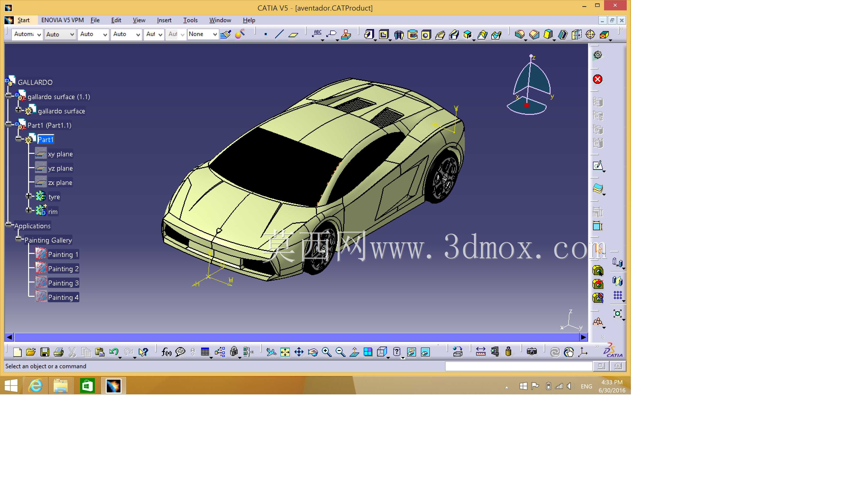868x493 pixels.
Task: Select Painting 3 in the tree
Action: coord(63,283)
